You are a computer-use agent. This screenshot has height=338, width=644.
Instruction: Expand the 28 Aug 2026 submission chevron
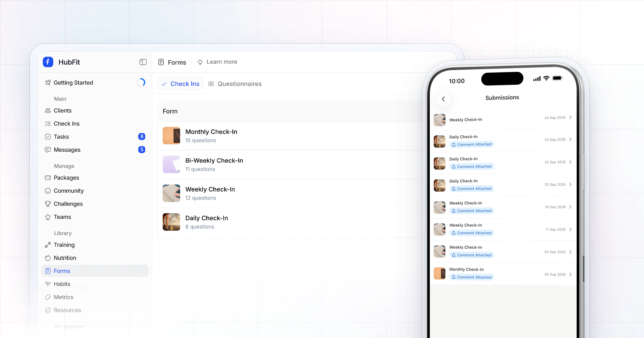(570, 274)
